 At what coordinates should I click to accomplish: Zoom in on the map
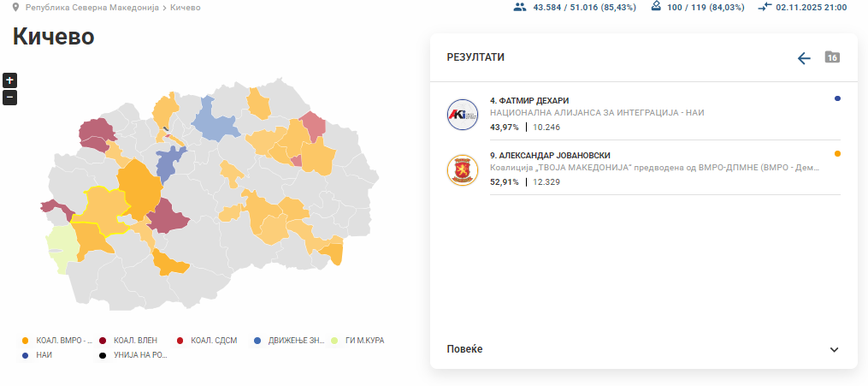(9, 80)
